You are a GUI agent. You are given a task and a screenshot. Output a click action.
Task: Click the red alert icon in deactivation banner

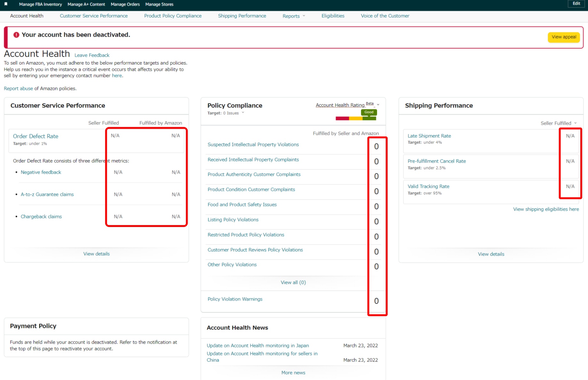(16, 35)
